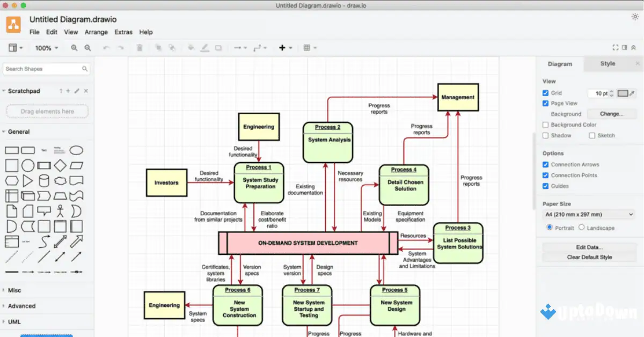This screenshot has width=644, height=337.
Task: Open the 100% zoom level dropdown
Action: tap(46, 48)
